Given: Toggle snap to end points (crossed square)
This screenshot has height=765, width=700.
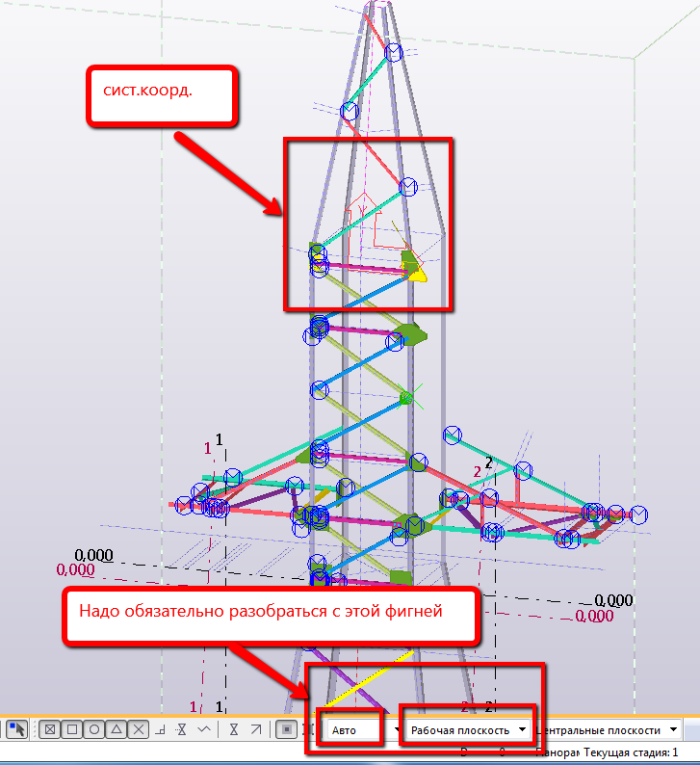Looking at the screenshot, I should click(49, 730).
